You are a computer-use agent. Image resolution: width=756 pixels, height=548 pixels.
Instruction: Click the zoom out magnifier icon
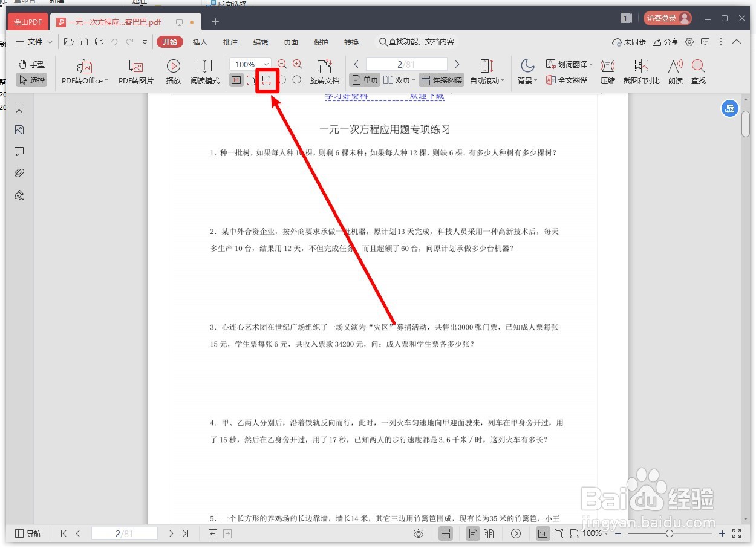(x=282, y=64)
